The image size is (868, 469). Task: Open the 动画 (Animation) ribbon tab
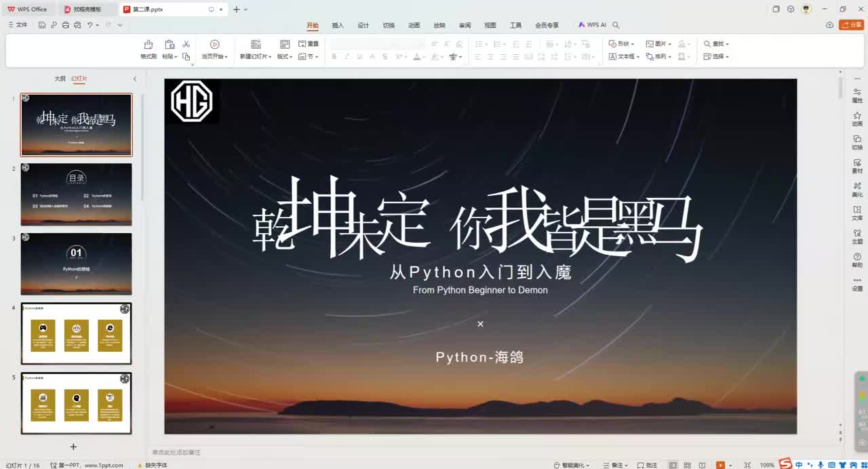pyautogui.click(x=414, y=25)
